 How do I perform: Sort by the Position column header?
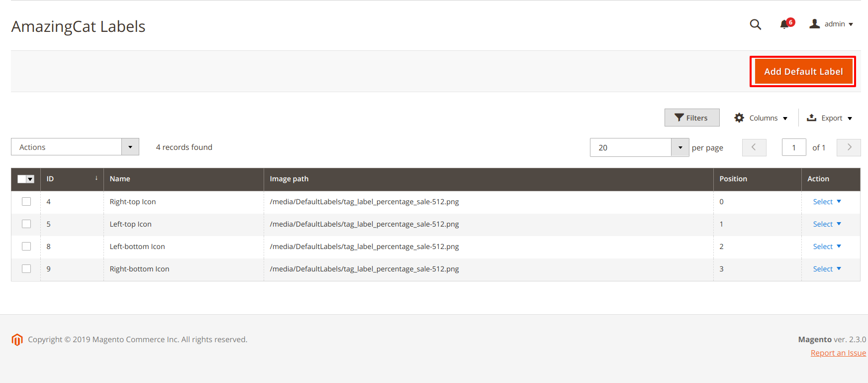758,179
